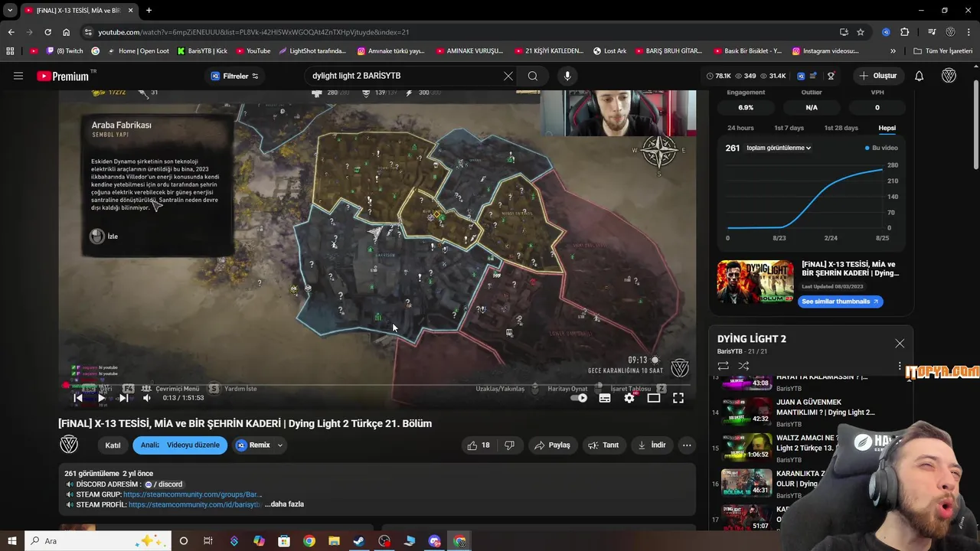Open Windows Start menu
The height and width of the screenshot is (551, 980).
click(12, 541)
